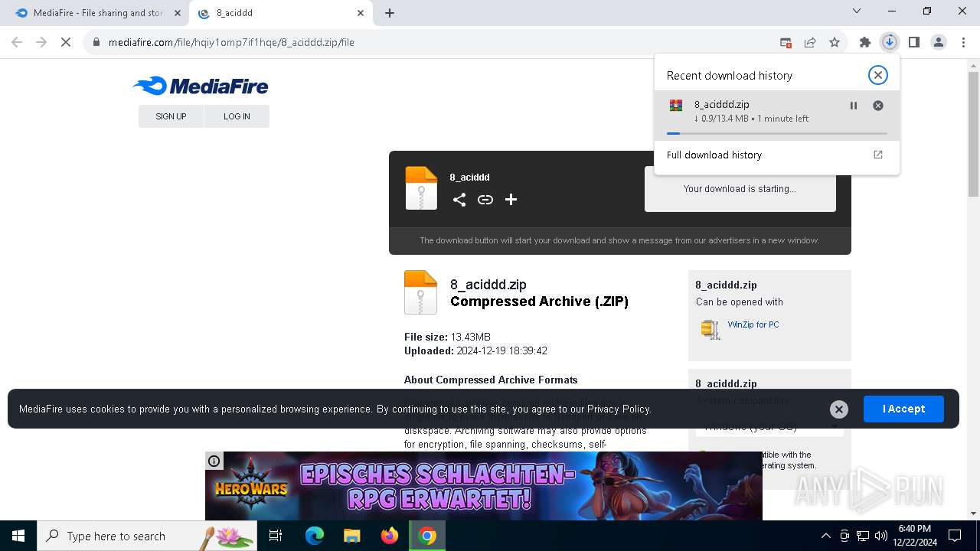980x551 pixels.
Task: Click the browser back arrow
Action: (x=17, y=42)
